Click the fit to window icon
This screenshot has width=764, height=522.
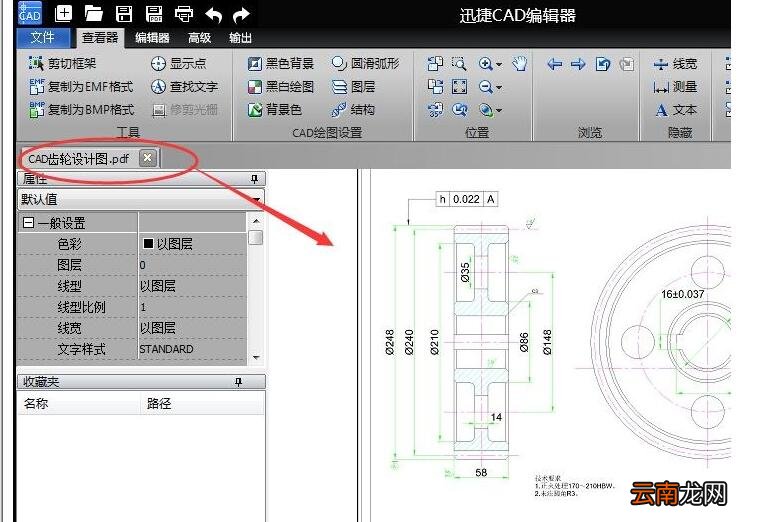click(459, 87)
